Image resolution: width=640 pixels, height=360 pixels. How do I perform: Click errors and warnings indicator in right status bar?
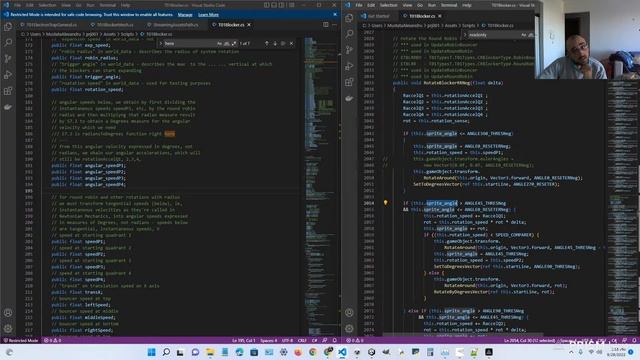[355, 340]
